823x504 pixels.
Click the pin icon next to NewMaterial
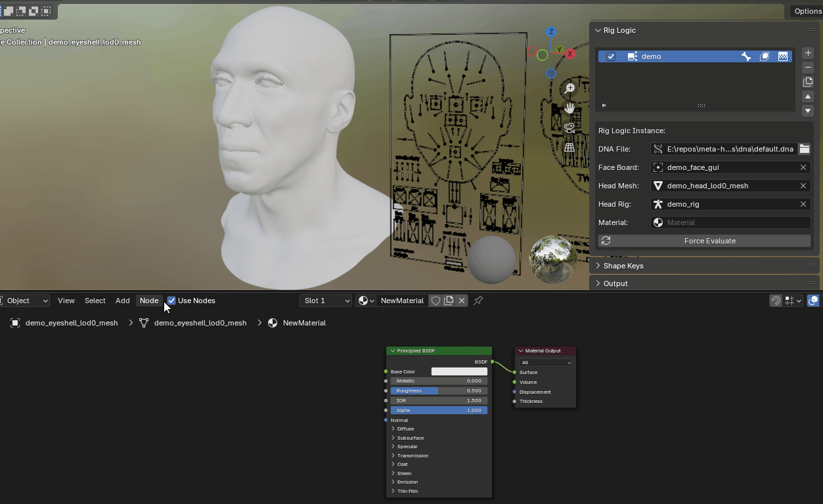pos(478,301)
